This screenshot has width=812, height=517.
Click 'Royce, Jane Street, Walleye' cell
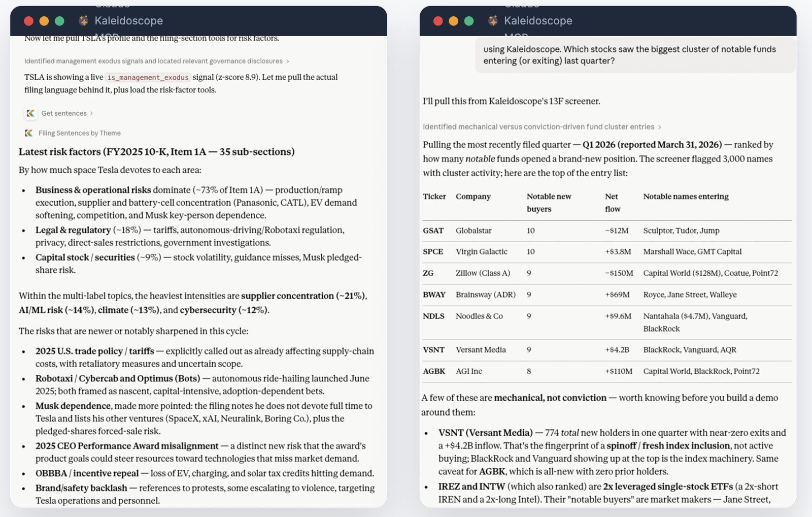coord(690,295)
